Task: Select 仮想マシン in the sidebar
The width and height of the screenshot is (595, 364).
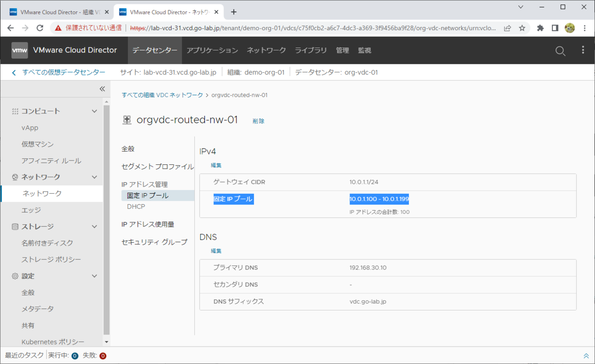Action: [38, 144]
